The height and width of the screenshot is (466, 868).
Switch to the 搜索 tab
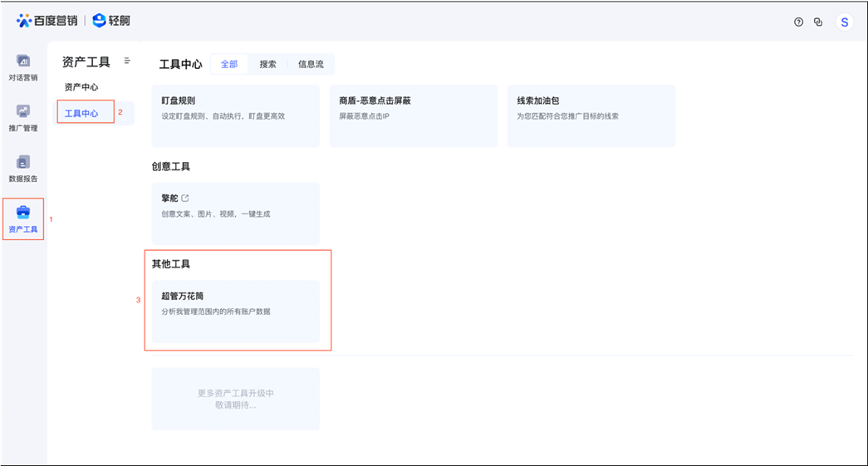click(267, 64)
